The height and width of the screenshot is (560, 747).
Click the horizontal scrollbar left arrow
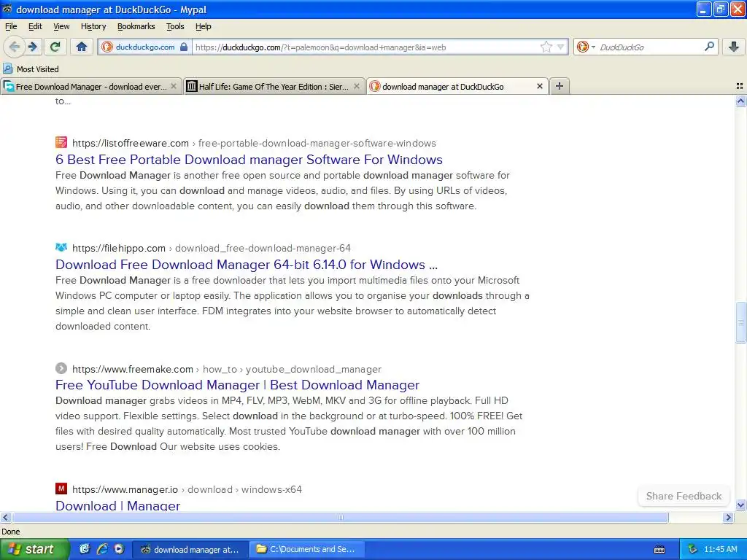coord(5,517)
